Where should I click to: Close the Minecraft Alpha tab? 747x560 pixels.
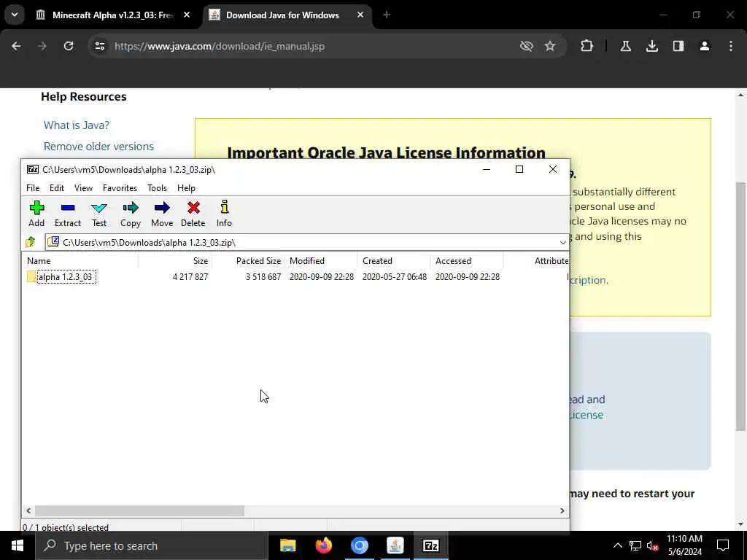coord(187,15)
